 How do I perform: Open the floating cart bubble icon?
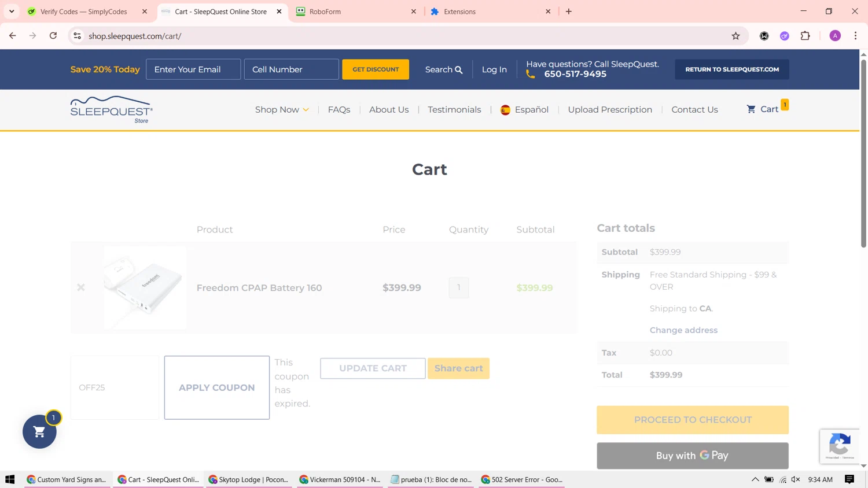pyautogui.click(x=39, y=431)
